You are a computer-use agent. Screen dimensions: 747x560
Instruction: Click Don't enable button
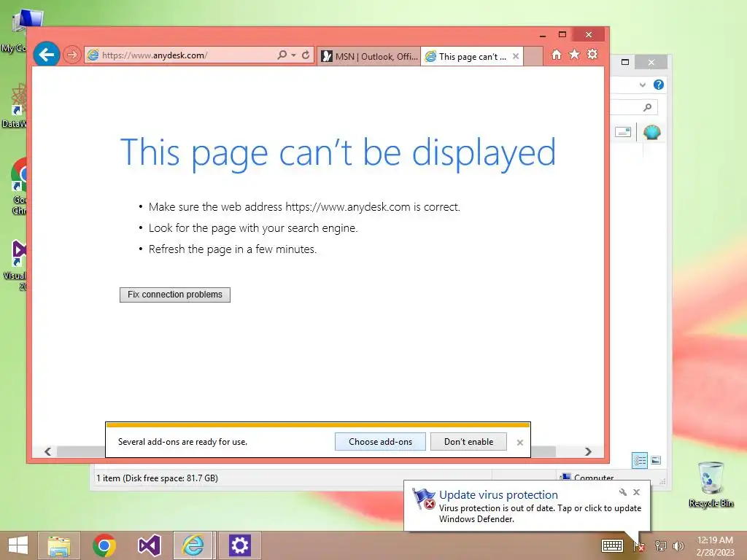(x=468, y=442)
